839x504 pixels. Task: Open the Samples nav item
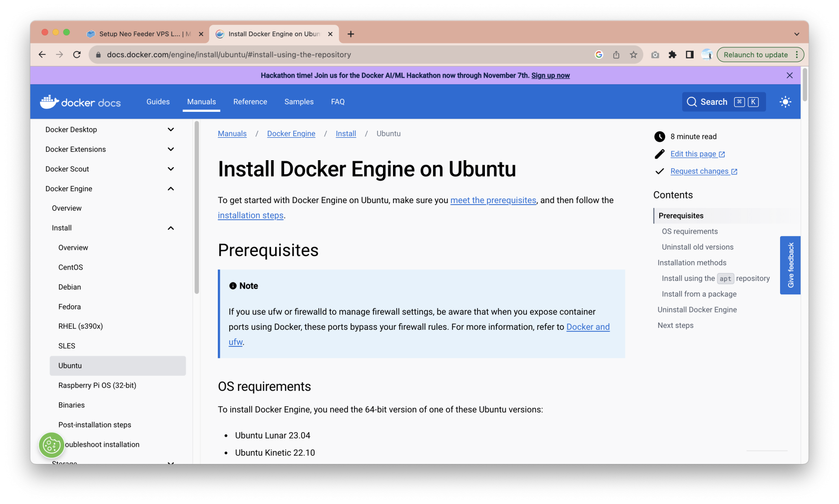click(x=299, y=102)
